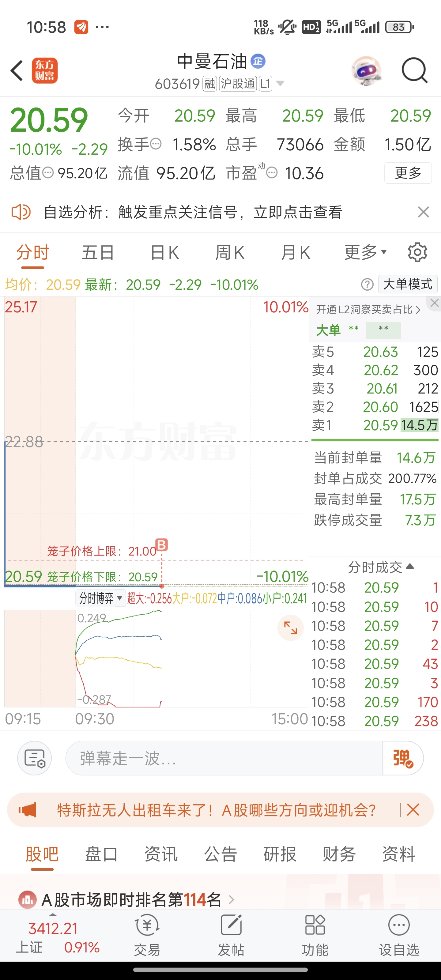The width and height of the screenshot is (441, 980).
Task: Tap the back arrow icon
Action: click(x=17, y=70)
